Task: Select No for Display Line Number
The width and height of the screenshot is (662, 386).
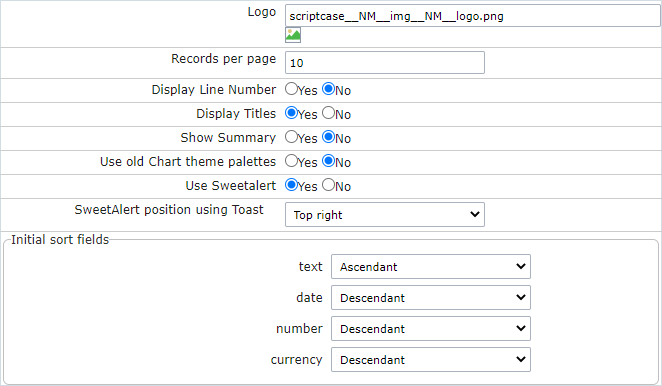Action: click(x=328, y=89)
